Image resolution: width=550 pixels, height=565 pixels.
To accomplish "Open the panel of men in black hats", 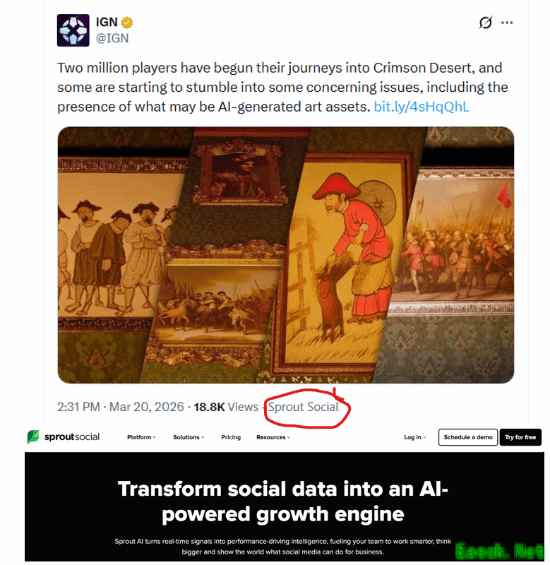I will point(115,254).
